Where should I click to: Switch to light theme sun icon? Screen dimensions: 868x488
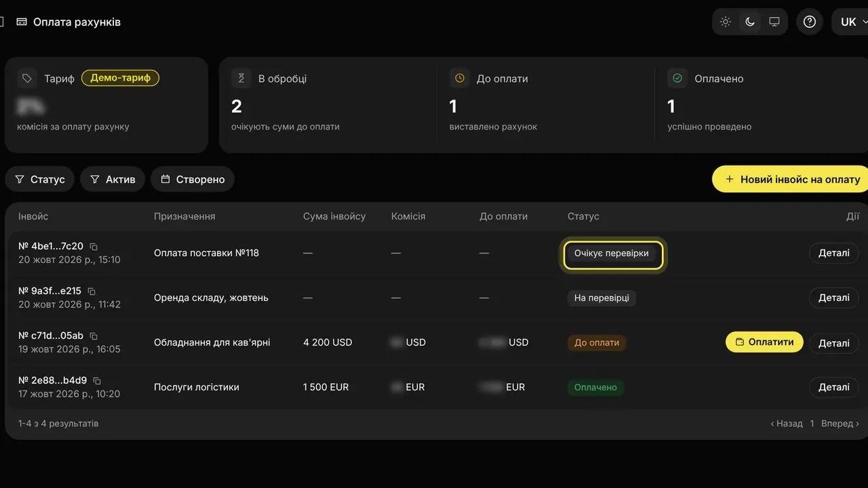[x=726, y=22]
